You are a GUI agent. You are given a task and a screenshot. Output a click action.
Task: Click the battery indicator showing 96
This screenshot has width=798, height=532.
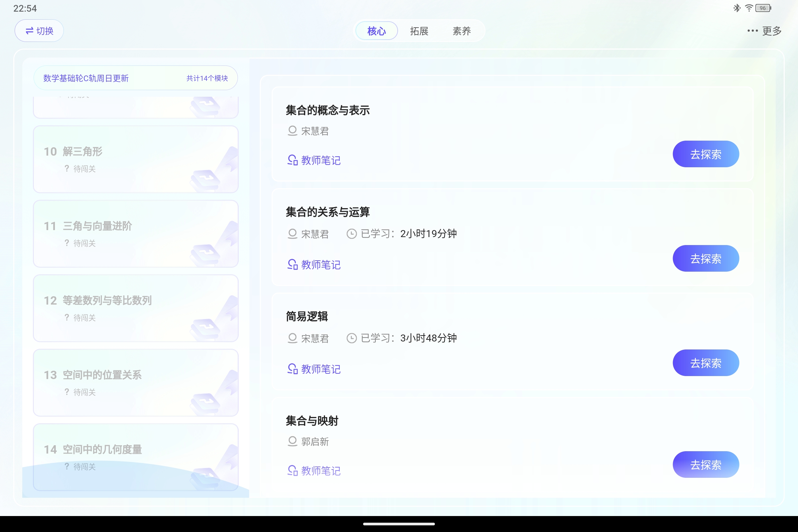(763, 8)
